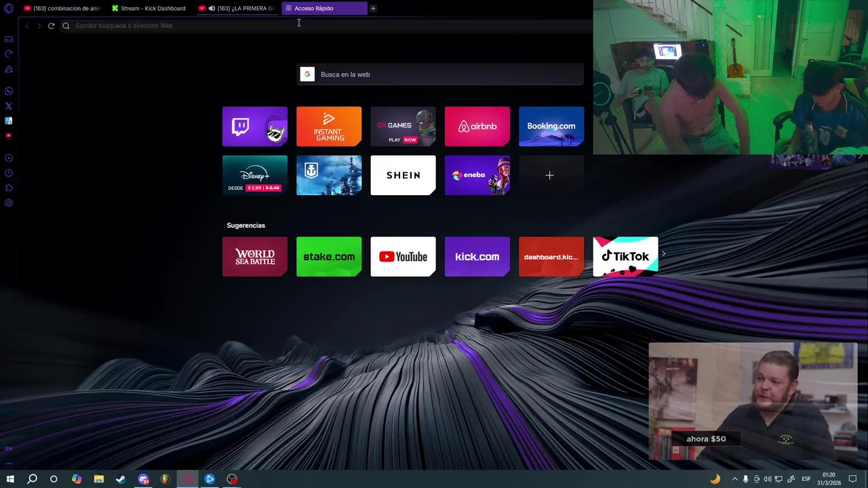Open YouTube suggestion tile
The image size is (868, 488).
[403, 256]
